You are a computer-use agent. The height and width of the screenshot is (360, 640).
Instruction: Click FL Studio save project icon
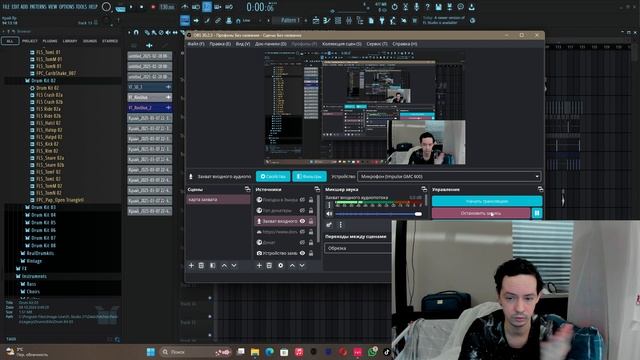coord(438,7)
